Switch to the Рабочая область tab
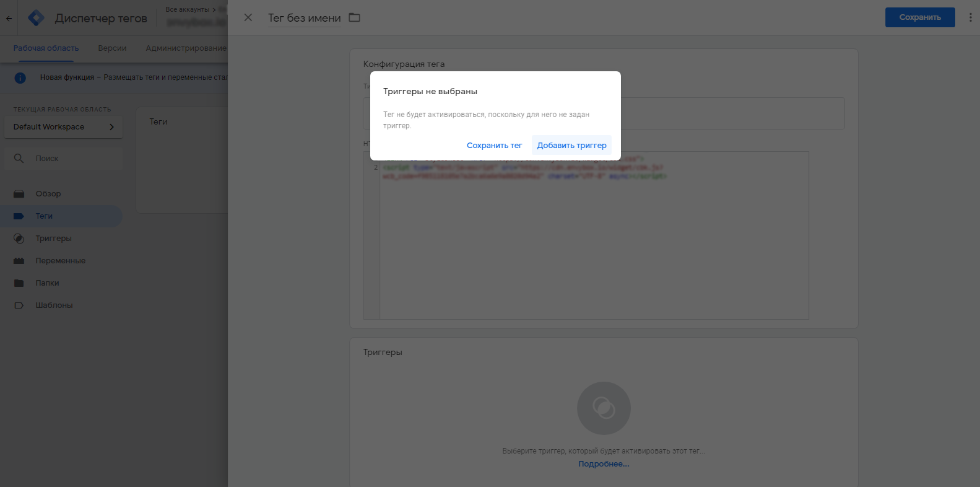 (46, 48)
